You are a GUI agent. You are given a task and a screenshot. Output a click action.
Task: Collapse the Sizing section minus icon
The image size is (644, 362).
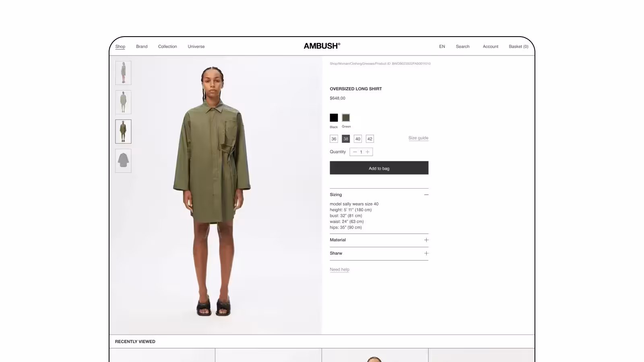pos(426,195)
